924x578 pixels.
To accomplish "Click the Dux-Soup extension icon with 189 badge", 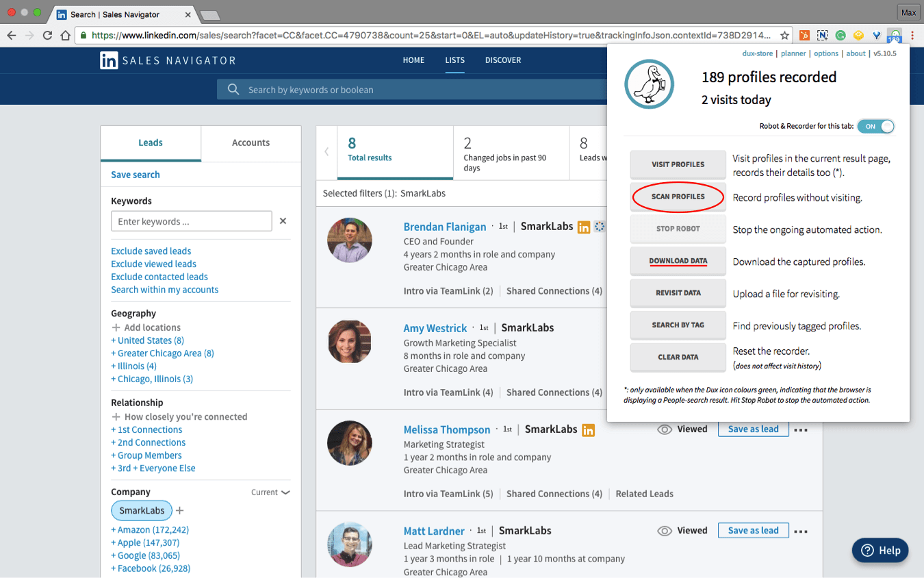I will (x=894, y=36).
